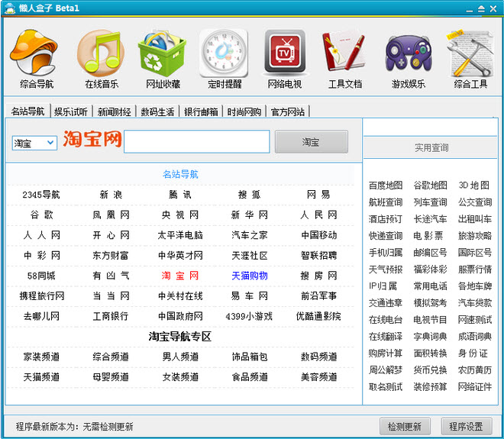Open the 搜 狐 link
The height and width of the screenshot is (439, 504).
[x=250, y=195]
